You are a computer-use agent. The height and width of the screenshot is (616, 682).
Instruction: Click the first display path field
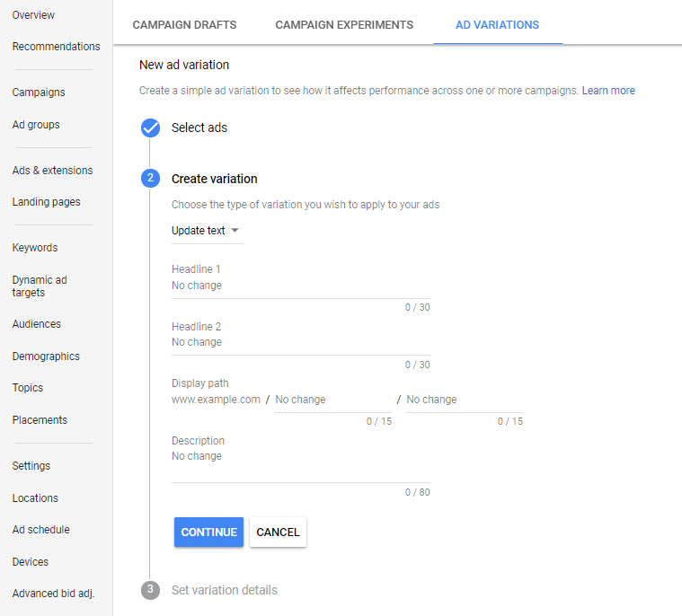[333, 400]
